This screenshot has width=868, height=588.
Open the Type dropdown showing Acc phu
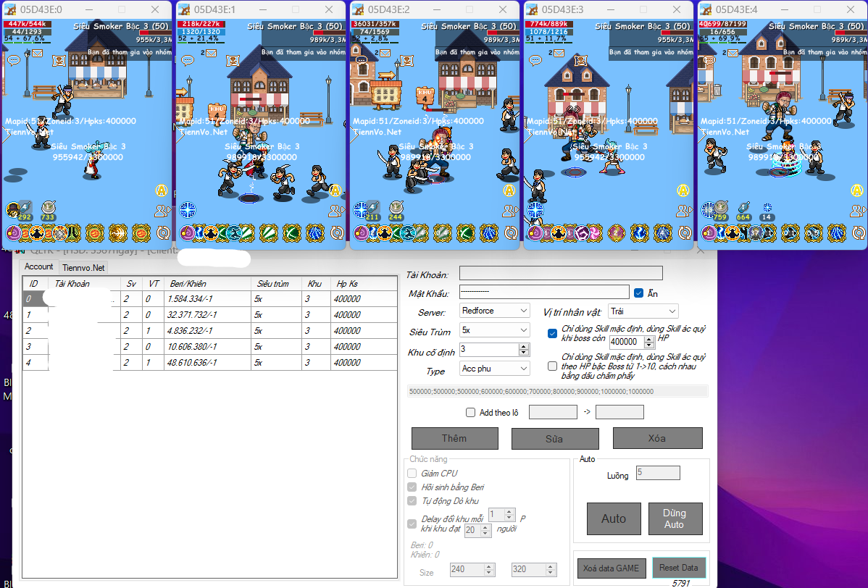click(495, 369)
